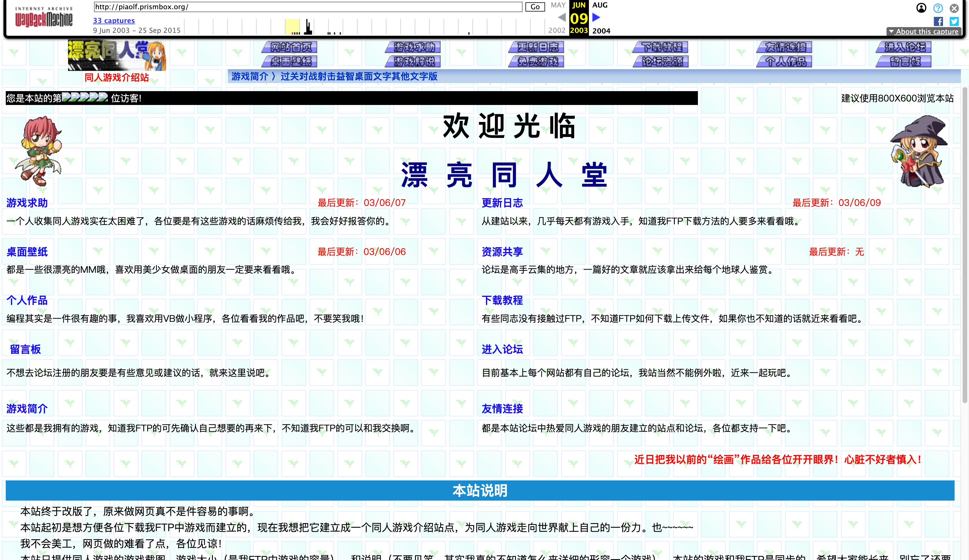Open the 个人作品 section heading link
Image resolution: width=969 pixels, height=560 pixels.
[x=27, y=300]
